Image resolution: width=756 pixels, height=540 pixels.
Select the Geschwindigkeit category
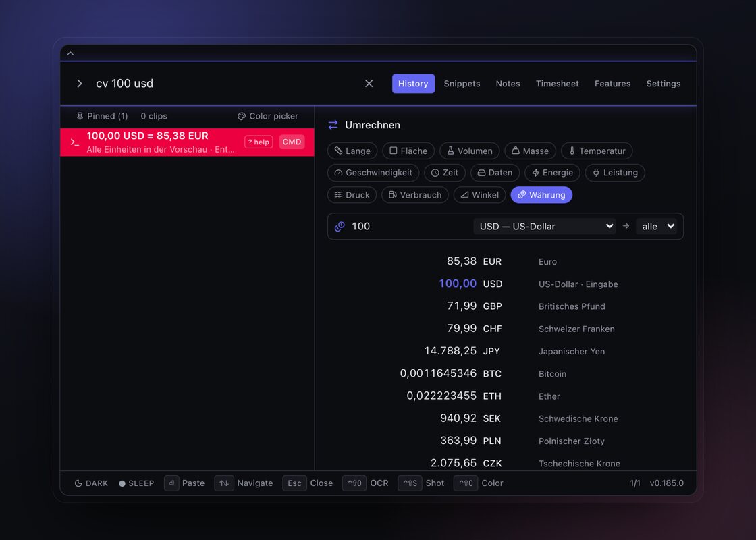(x=373, y=173)
